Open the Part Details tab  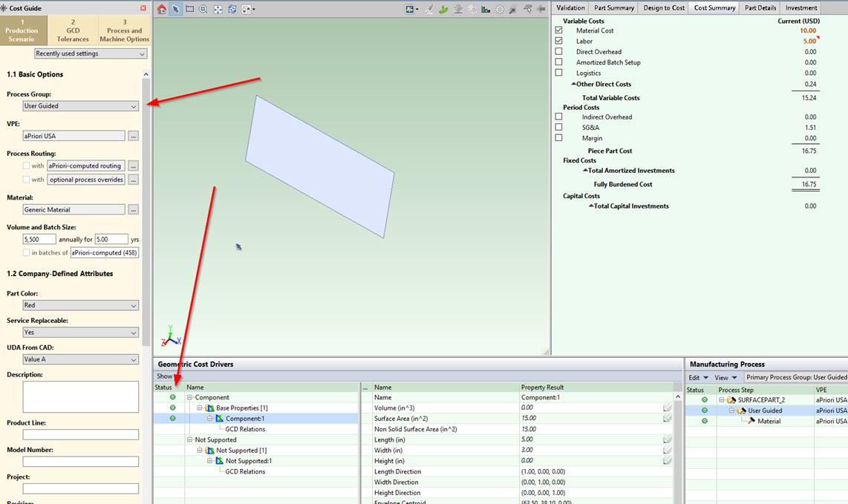point(760,7)
